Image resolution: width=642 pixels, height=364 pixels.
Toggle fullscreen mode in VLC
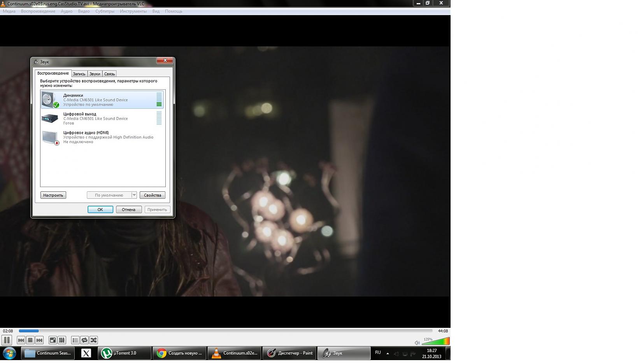click(x=53, y=340)
